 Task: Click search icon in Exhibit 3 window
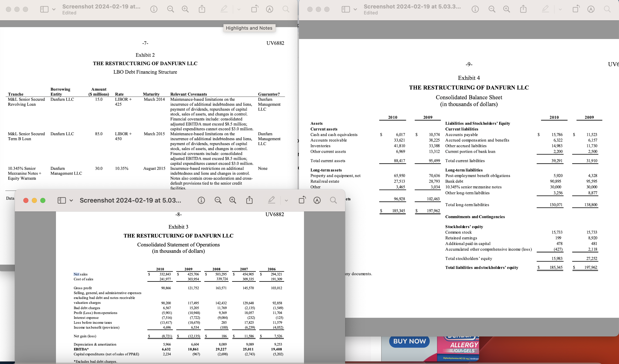[x=333, y=200]
